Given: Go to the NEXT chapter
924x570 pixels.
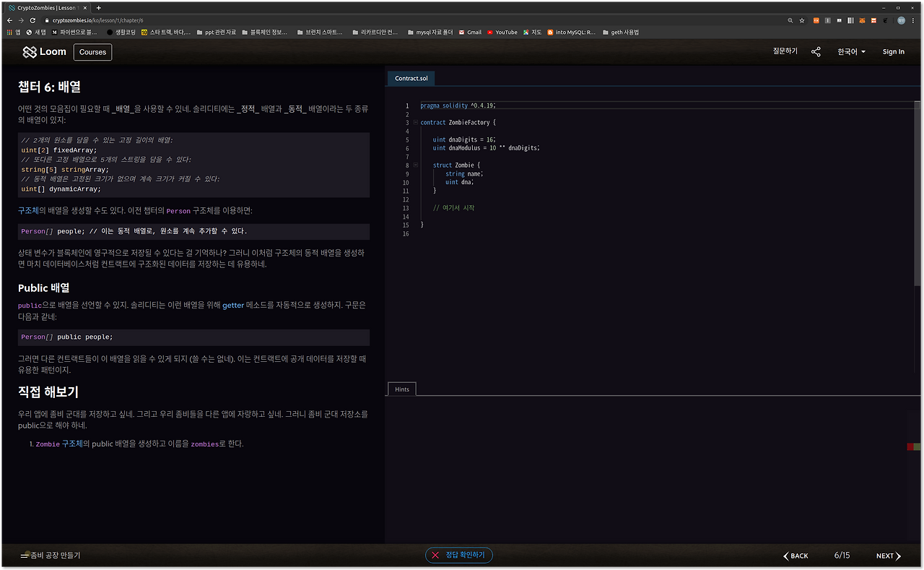Looking at the screenshot, I should point(889,556).
